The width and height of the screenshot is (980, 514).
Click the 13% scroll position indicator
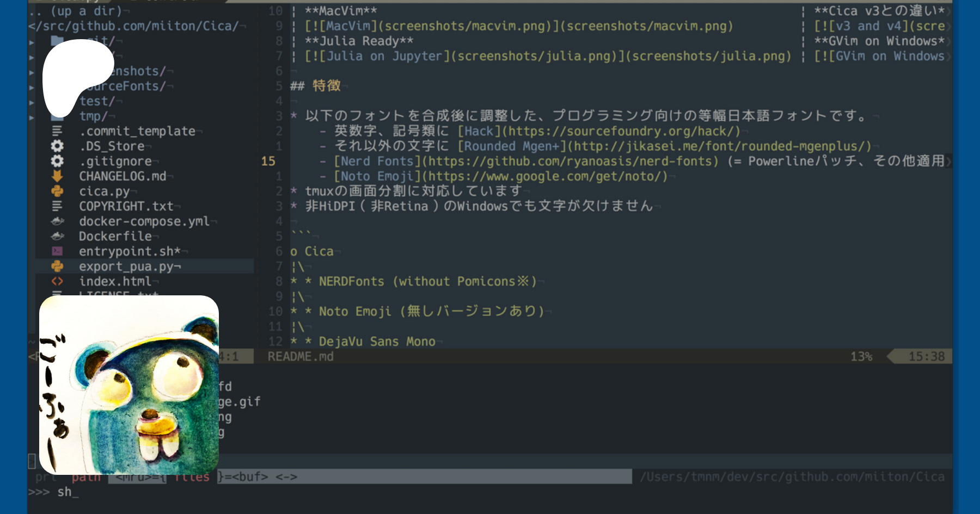pos(861,357)
